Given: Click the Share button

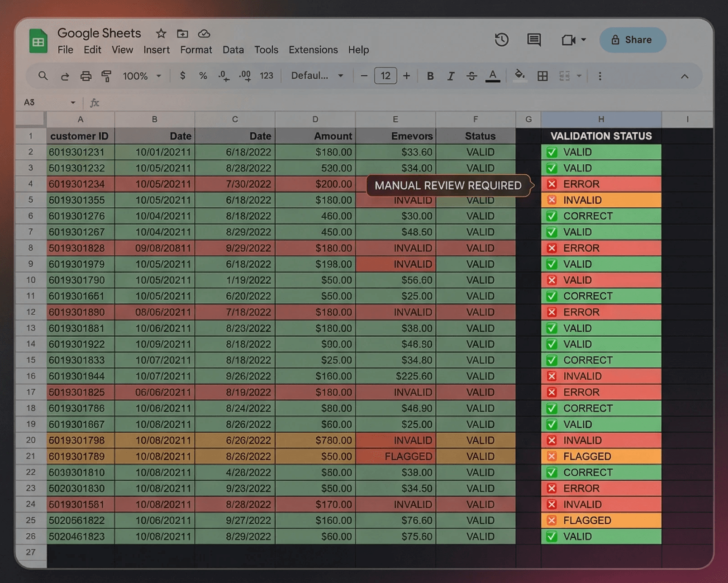Looking at the screenshot, I should [x=632, y=40].
